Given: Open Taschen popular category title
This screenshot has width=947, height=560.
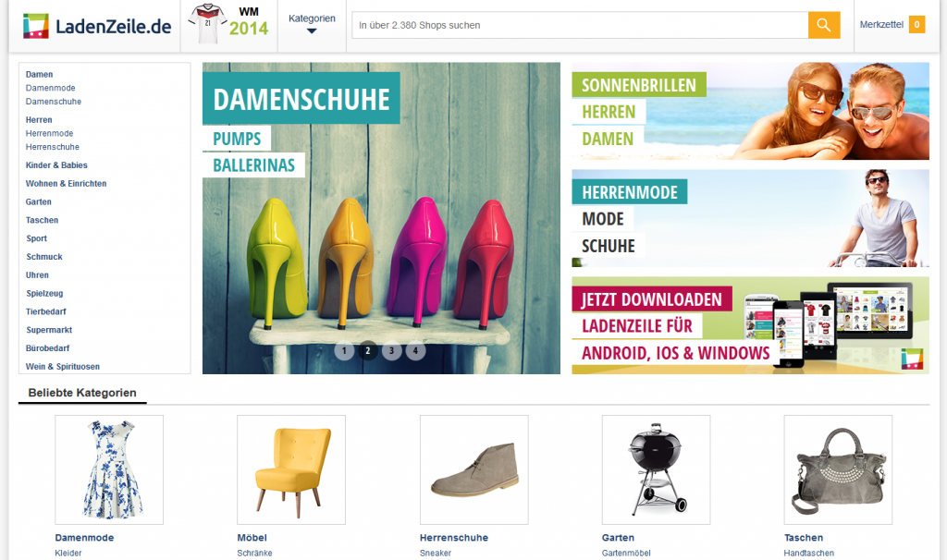Looking at the screenshot, I should (x=804, y=538).
